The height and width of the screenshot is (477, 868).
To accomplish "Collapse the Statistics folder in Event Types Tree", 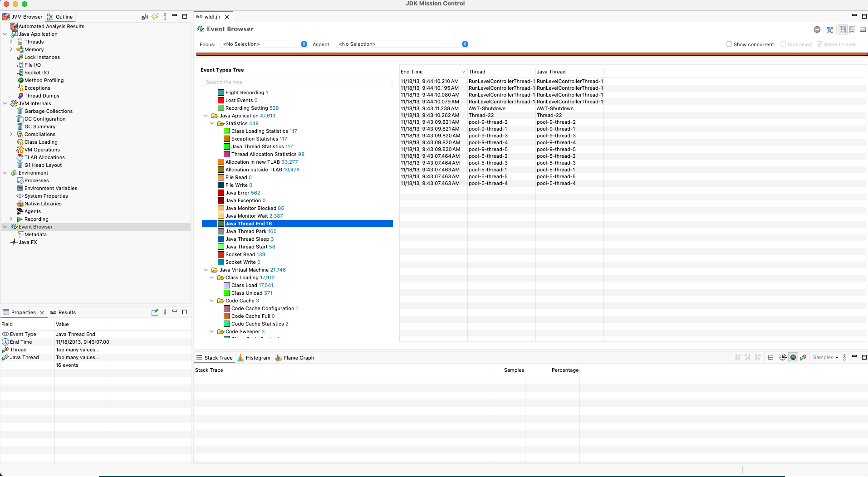I will (212, 123).
